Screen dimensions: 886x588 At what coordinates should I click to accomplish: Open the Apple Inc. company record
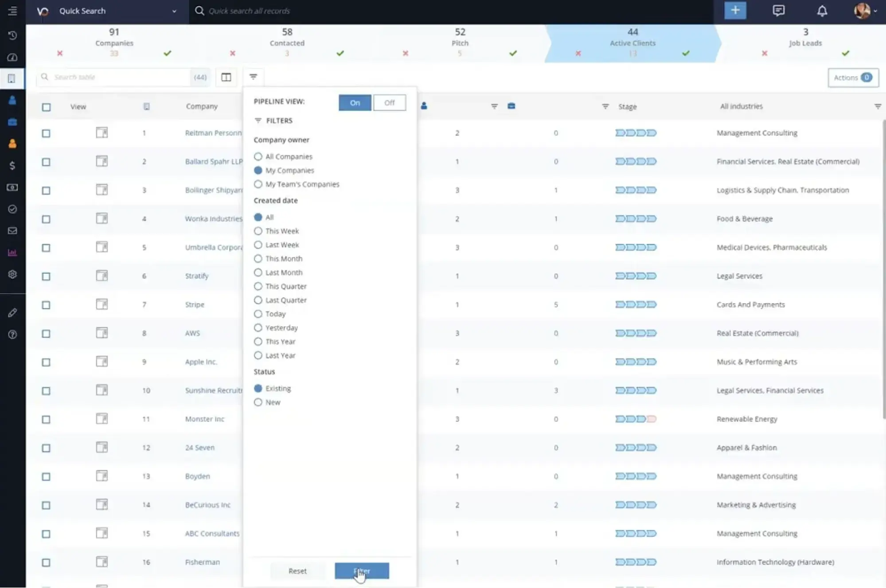201,362
